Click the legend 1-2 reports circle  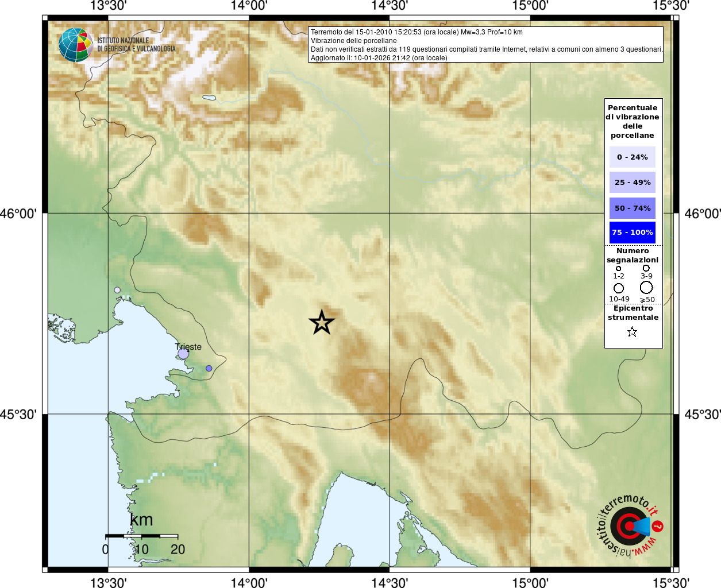click(618, 268)
